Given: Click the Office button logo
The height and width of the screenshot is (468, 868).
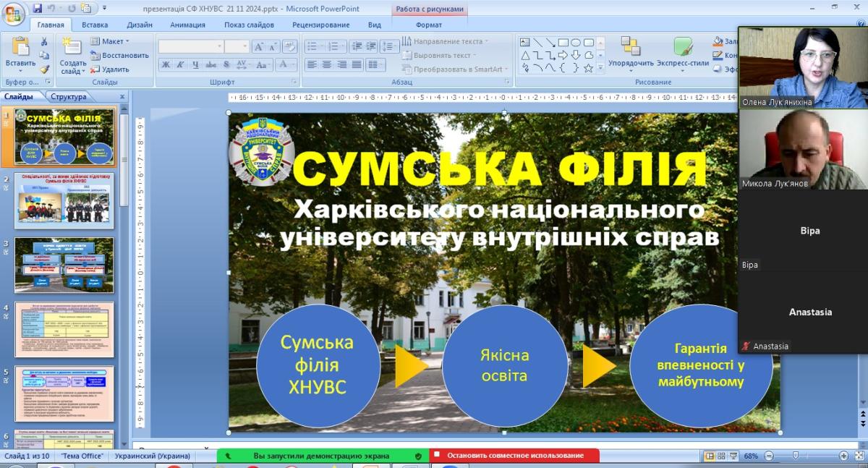Looking at the screenshot, I should pos(13,13).
